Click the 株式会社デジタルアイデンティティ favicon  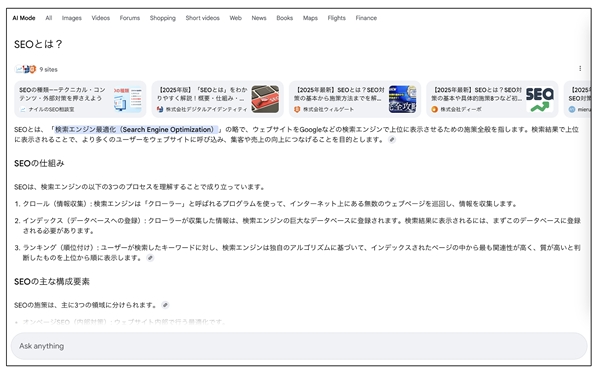[160, 109]
